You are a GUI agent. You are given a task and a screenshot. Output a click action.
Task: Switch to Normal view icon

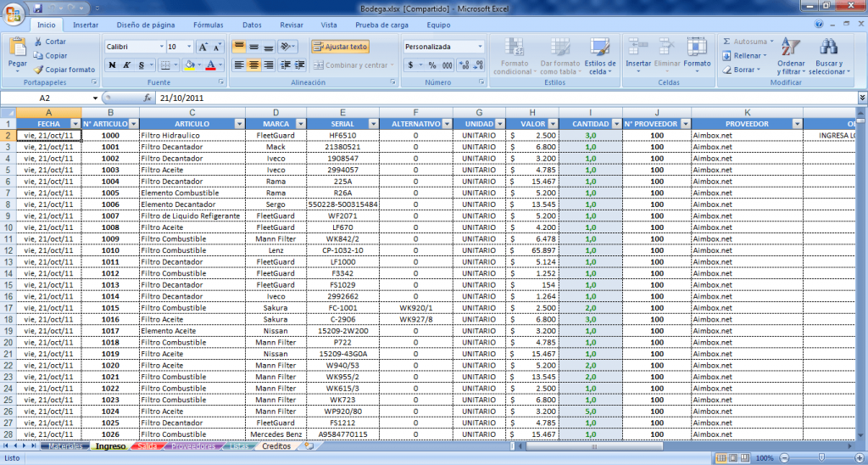(x=721, y=458)
